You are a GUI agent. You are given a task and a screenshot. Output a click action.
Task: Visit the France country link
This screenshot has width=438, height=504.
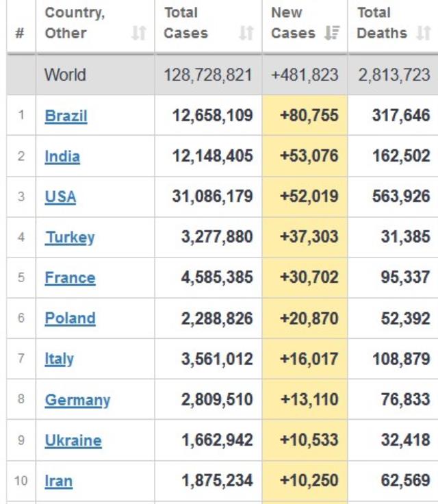pyautogui.click(x=70, y=278)
